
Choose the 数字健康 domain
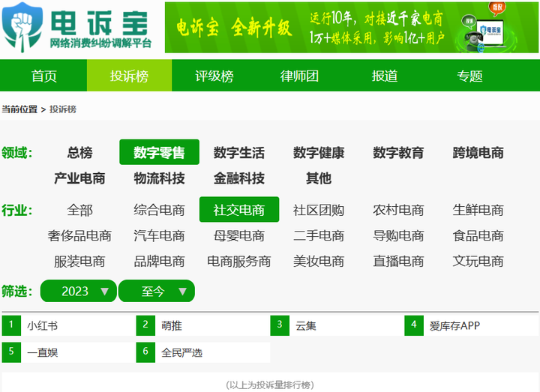(319, 152)
